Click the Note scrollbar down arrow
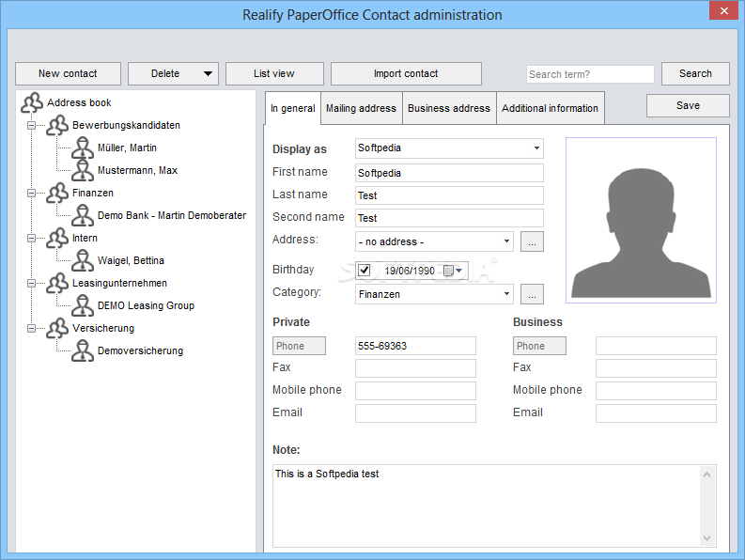 (x=707, y=538)
